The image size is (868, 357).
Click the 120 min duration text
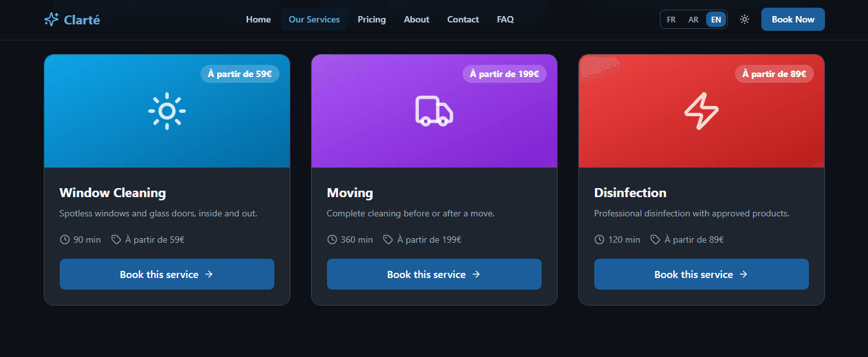(624, 239)
